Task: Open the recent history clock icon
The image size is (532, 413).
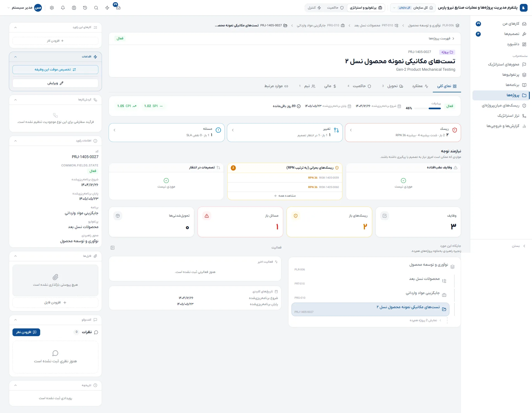Action: pos(85,8)
